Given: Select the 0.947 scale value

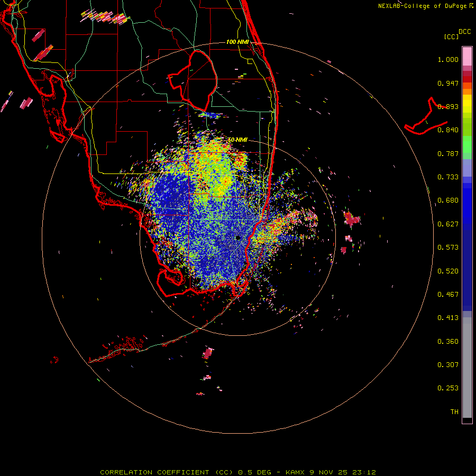Looking at the screenshot, I should pos(448,83).
